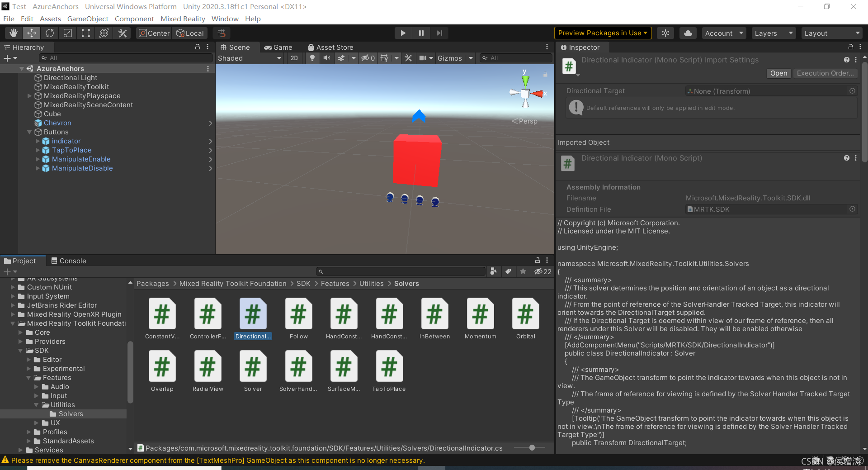
Task: Open scene camera settings
Action: [x=423, y=58]
